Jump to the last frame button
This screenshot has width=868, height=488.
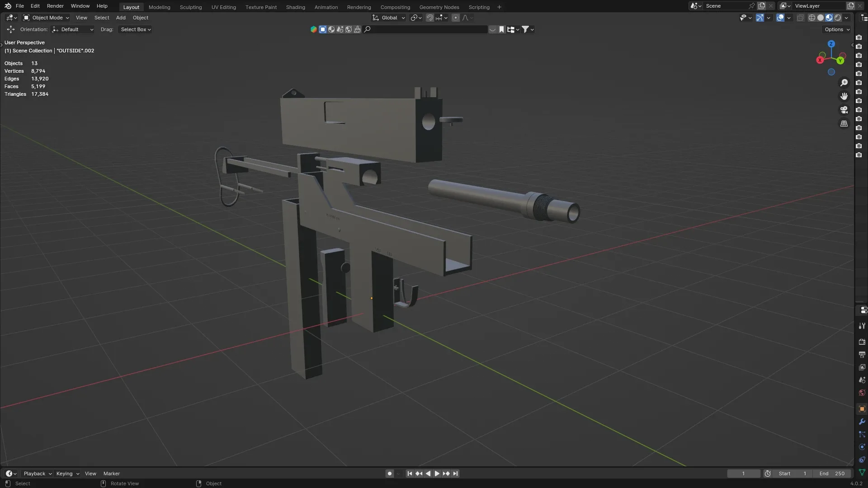point(456,474)
